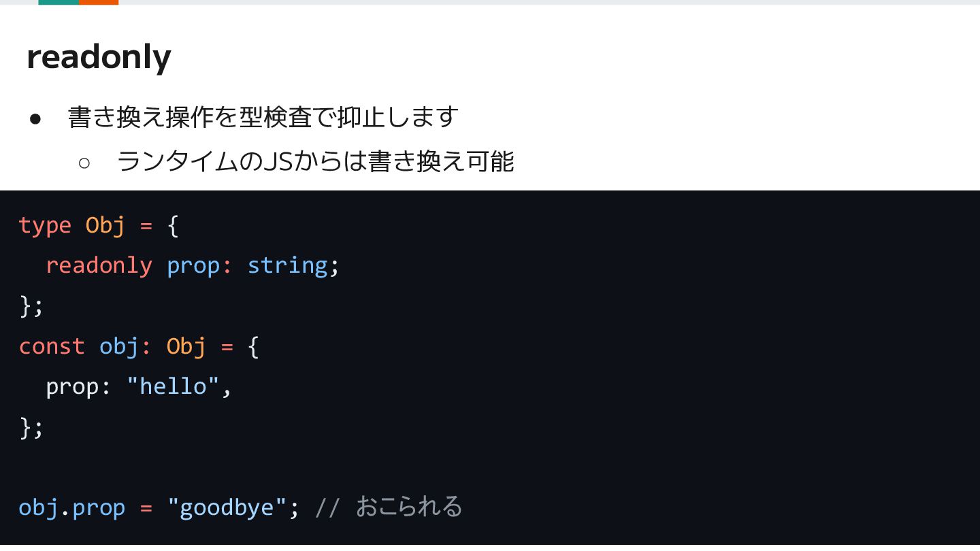Click the gray remaining progress bar track
Screen dimensions: 980x551
point(549,2)
